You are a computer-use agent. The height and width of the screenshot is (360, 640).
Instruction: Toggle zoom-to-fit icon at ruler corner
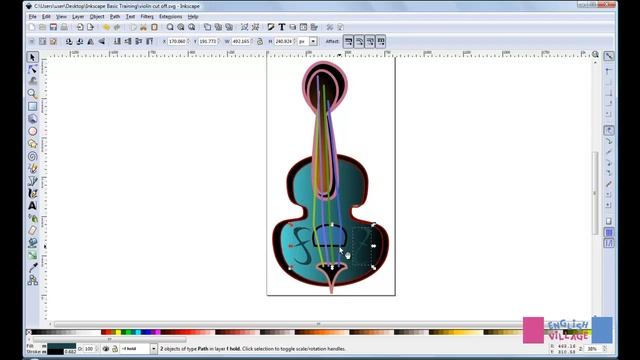596,54
